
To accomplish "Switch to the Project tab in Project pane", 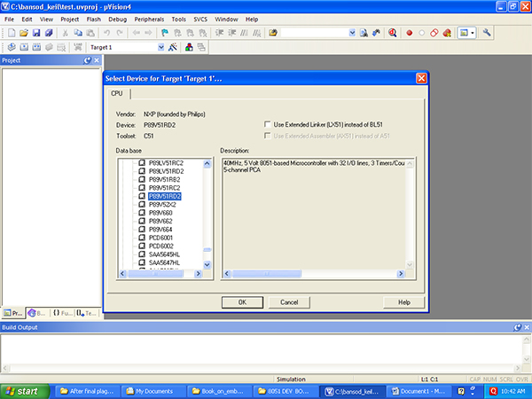I will [x=13, y=313].
